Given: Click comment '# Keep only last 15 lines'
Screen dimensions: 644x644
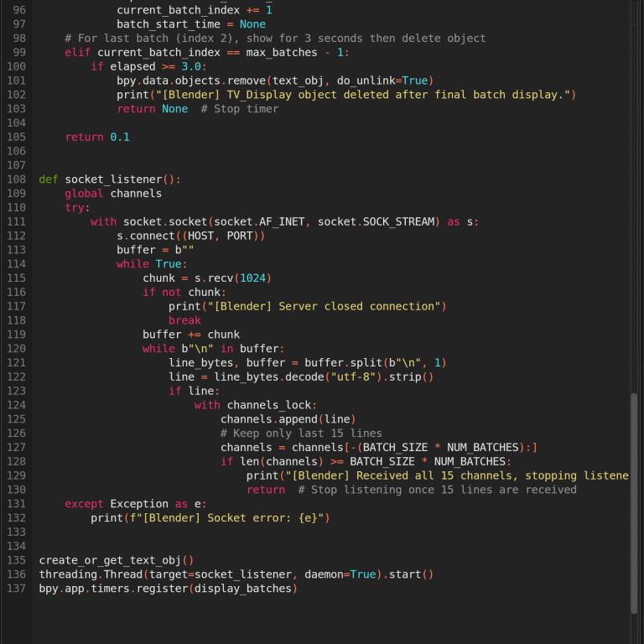Looking at the screenshot, I should (x=301, y=434).
